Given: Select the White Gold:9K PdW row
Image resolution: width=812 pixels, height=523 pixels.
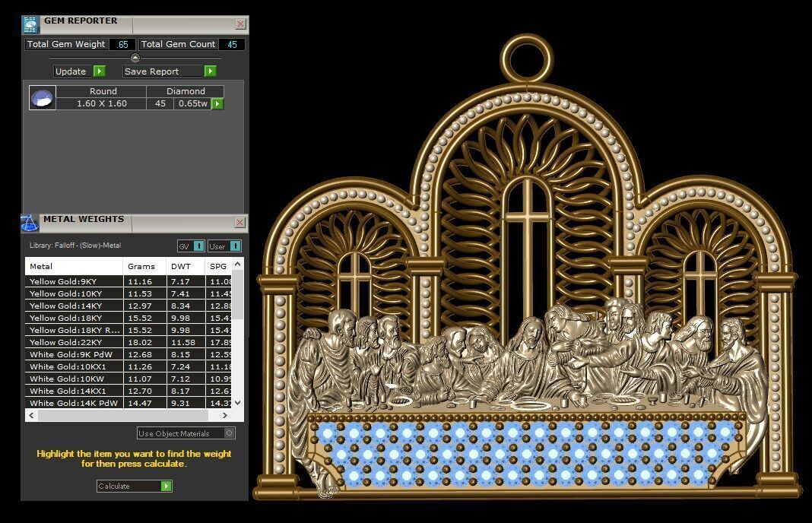Looking at the screenshot, I should [128, 354].
